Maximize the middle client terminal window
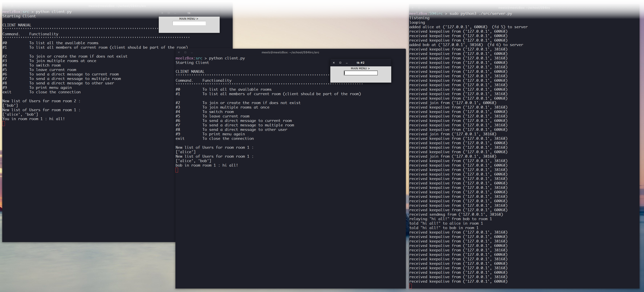The width and height of the screenshot is (644, 292). 185,53
